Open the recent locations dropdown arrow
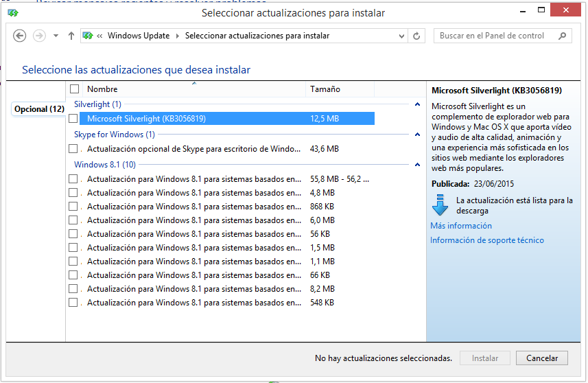The width and height of the screenshot is (588, 383). (56, 36)
